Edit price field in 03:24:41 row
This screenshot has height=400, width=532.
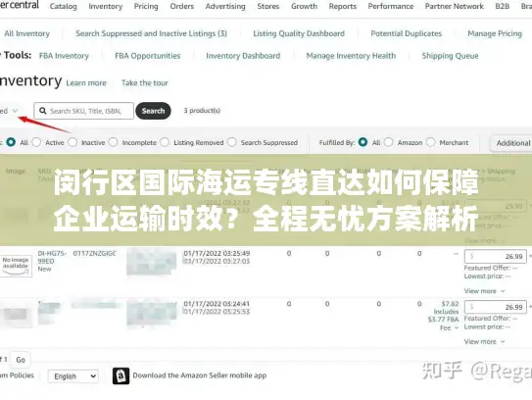(496, 307)
